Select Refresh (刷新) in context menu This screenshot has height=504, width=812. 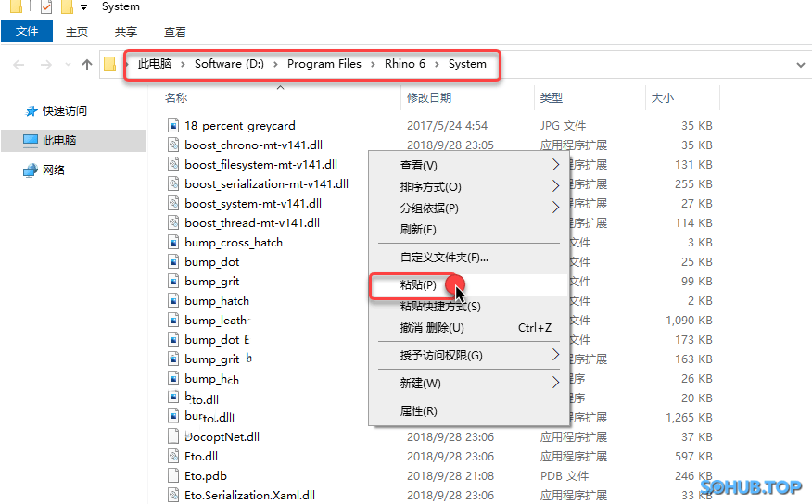[x=418, y=229]
